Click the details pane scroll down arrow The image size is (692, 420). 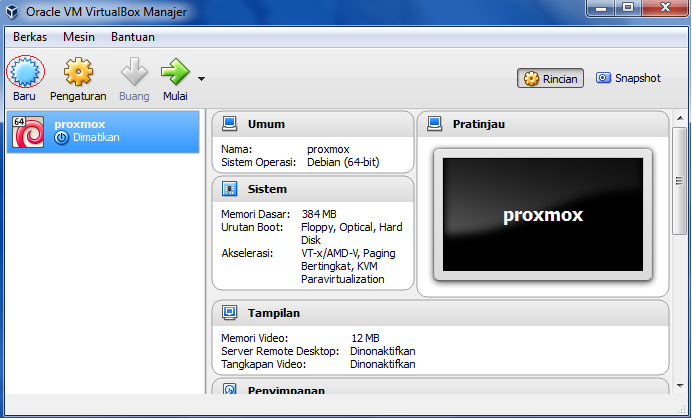click(x=680, y=386)
